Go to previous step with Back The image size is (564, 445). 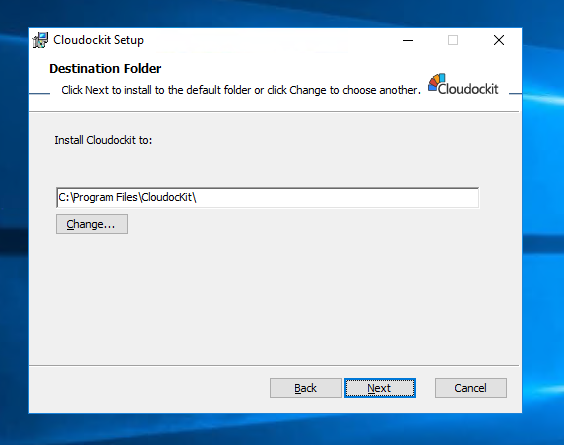(306, 388)
